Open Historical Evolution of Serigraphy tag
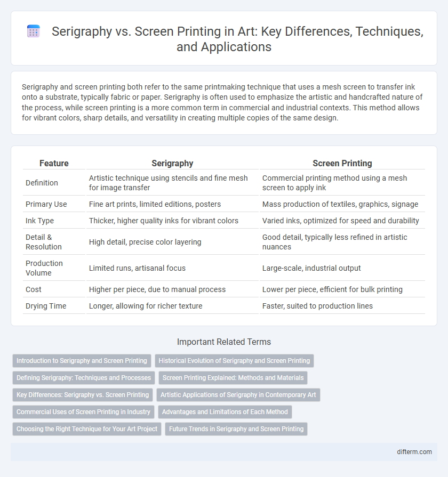The width and height of the screenshot is (448, 477). pyautogui.click(x=234, y=360)
